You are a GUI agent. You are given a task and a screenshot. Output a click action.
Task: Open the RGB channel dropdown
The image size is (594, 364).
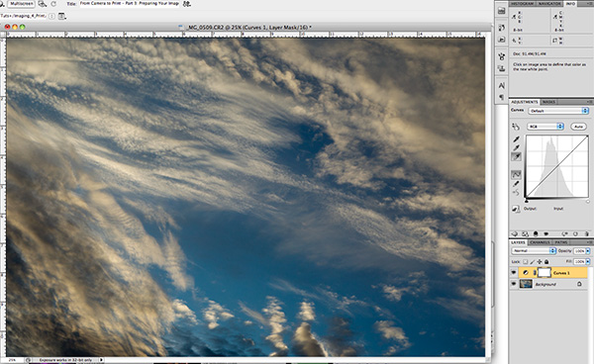(x=545, y=127)
